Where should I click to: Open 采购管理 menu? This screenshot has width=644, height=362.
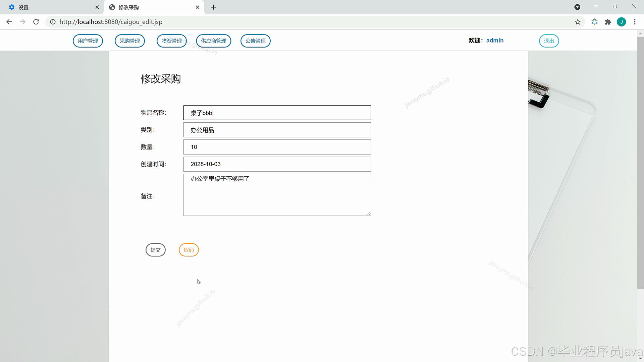click(x=130, y=41)
